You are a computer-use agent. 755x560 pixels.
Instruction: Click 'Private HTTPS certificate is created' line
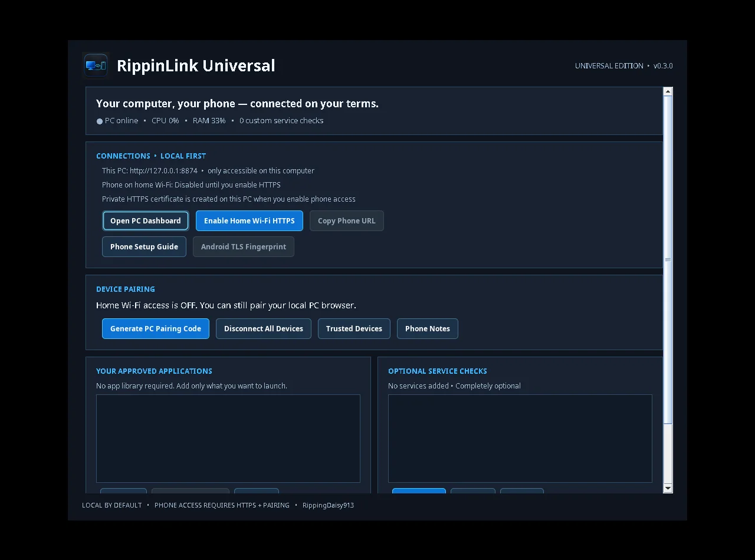pyautogui.click(x=229, y=199)
